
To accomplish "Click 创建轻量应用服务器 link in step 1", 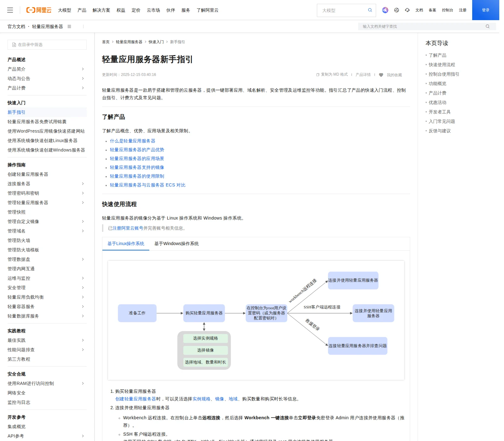I will [x=136, y=399].
